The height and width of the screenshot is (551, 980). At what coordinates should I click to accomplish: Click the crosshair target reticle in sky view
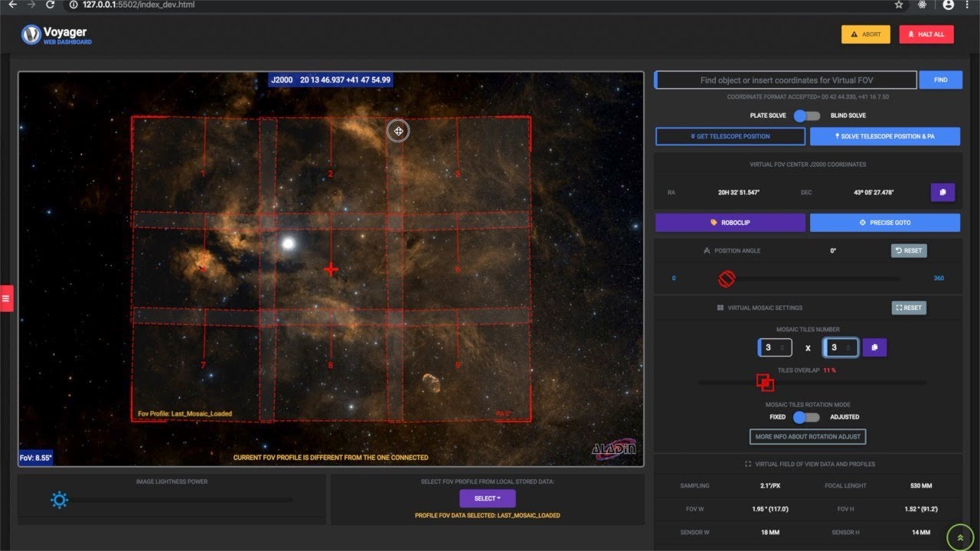click(398, 131)
